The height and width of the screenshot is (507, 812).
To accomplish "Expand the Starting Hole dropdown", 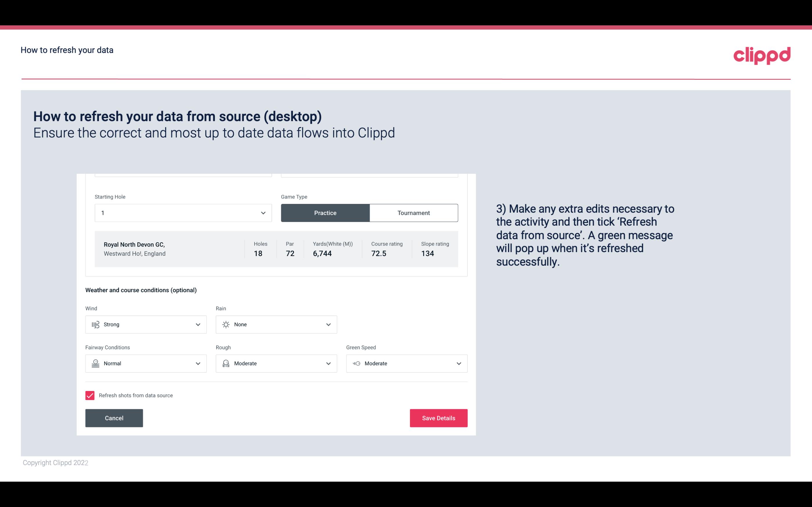I will (x=262, y=213).
